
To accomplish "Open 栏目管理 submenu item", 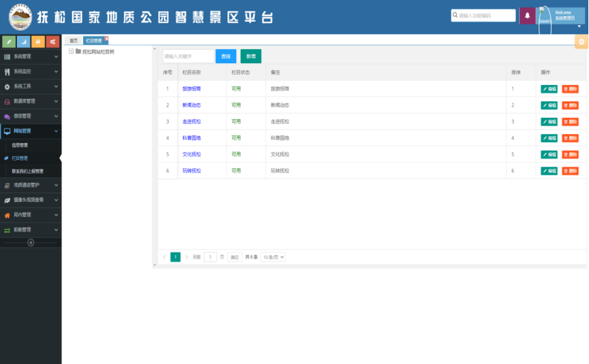I will point(20,159).
